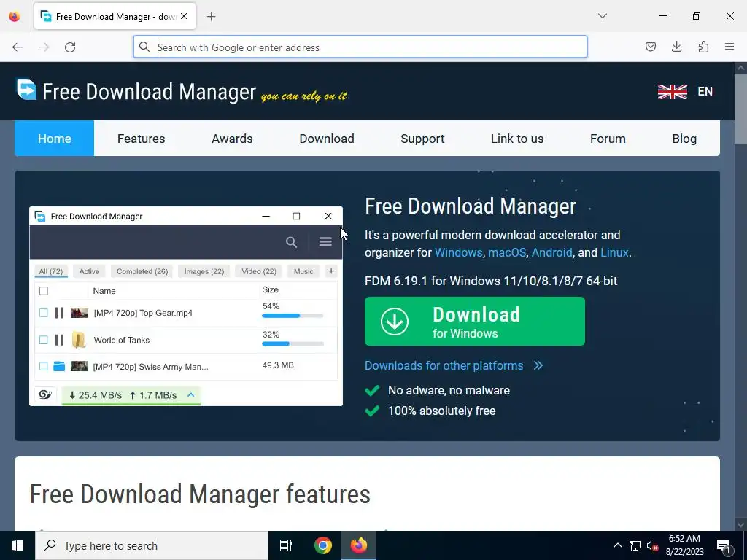Check the Top Gear.mp4 row checkbox
This screenshot has height=560, width=747.
pos(43,313)
